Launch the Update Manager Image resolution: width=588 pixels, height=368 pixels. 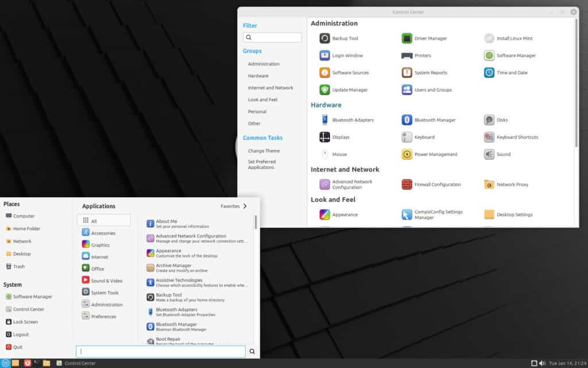pyautogui.click(x=350, y=90)
